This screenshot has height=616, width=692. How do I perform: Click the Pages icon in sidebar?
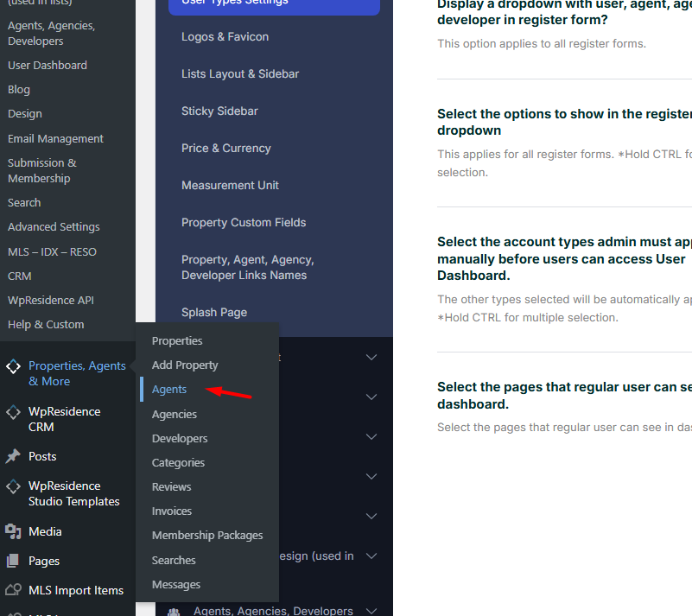coord(13,561)
